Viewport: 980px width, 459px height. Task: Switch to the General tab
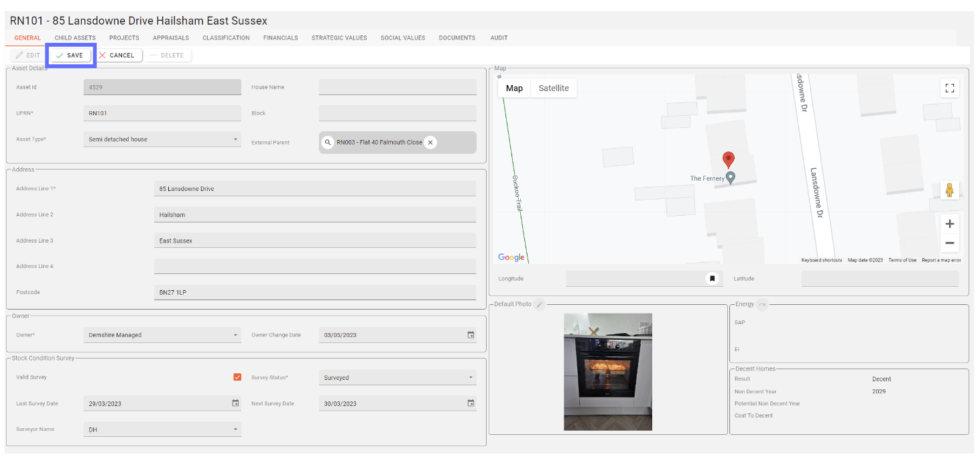[x=27, y=38]
